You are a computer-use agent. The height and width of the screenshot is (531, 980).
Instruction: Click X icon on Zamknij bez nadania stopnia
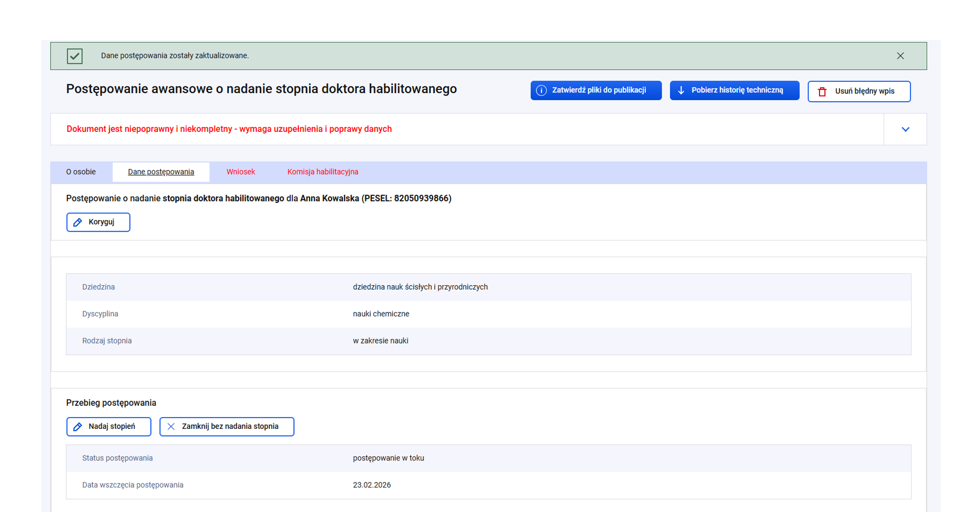(171, 427)
